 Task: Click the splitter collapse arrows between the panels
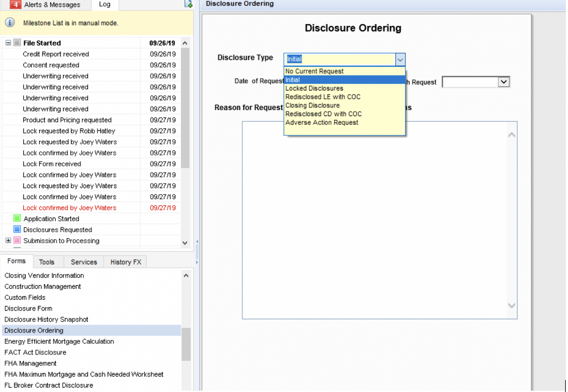coord(197,252)
